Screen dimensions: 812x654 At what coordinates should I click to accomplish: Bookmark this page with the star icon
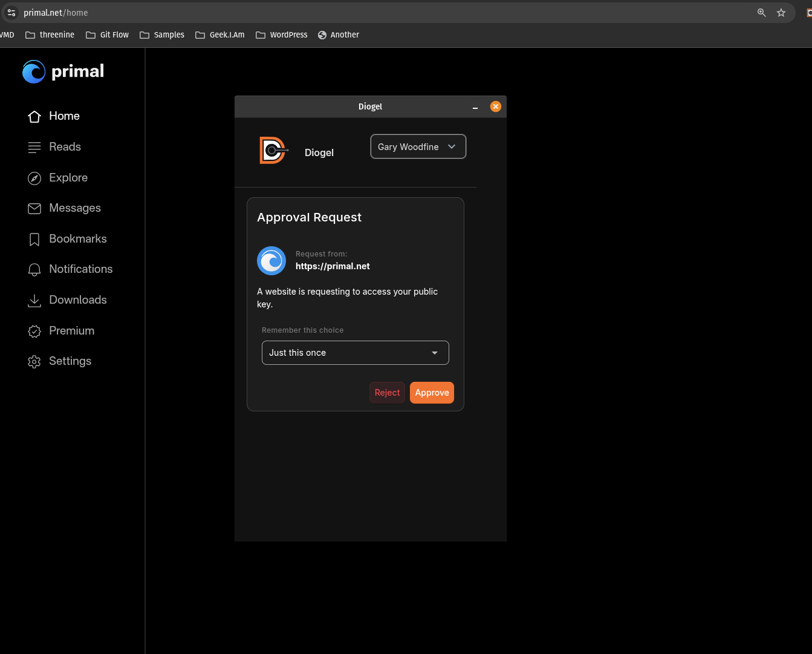781,13
